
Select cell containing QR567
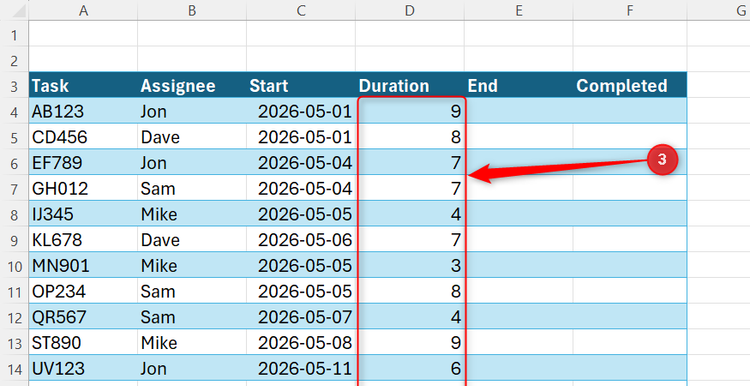pyautogui.click(x=83, y=317)
